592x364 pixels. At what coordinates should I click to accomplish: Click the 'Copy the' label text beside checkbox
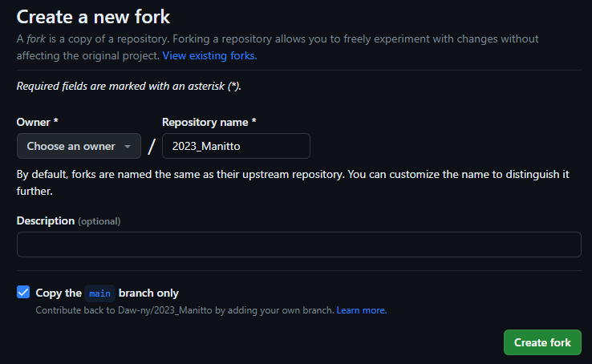pos(59,293)
